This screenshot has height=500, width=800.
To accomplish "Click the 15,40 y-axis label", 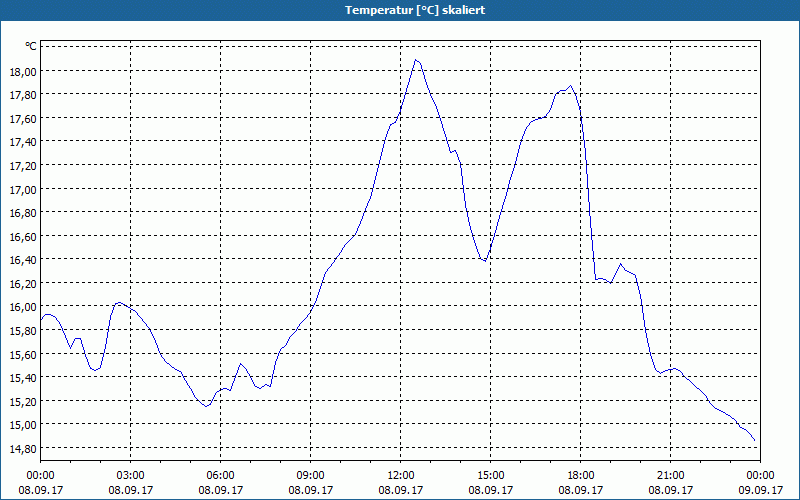I will pyautogui.click(x=23, y=378).
